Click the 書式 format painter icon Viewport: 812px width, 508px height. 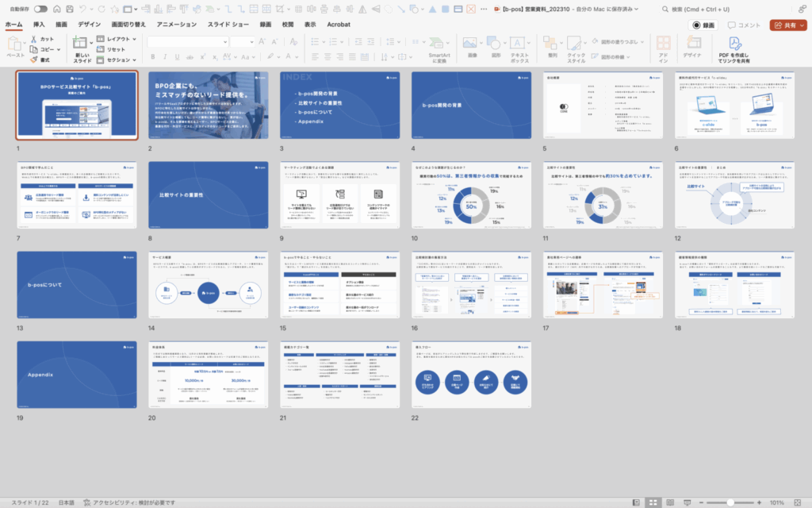click(34, 60)
